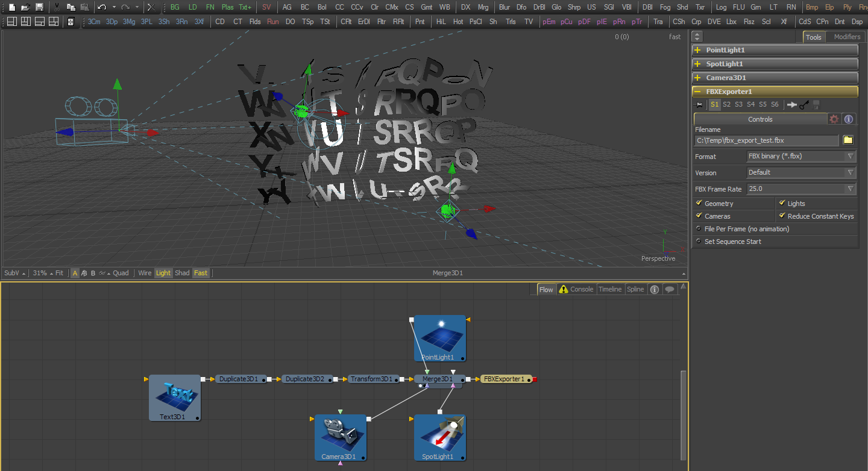The height and width of the screenshot is (471, 868).
Task: Open the 31% zoom level menu
Action: click(x=42, y=273)
